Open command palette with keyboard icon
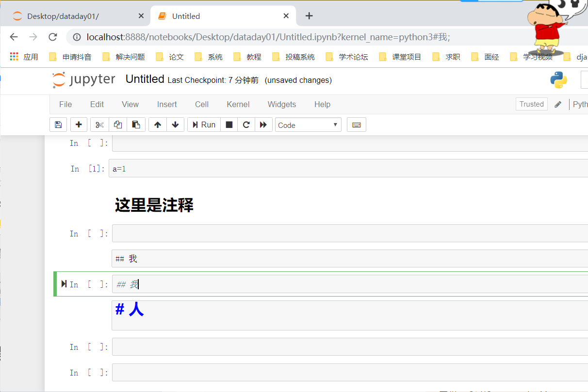 [x=356, y=125]
